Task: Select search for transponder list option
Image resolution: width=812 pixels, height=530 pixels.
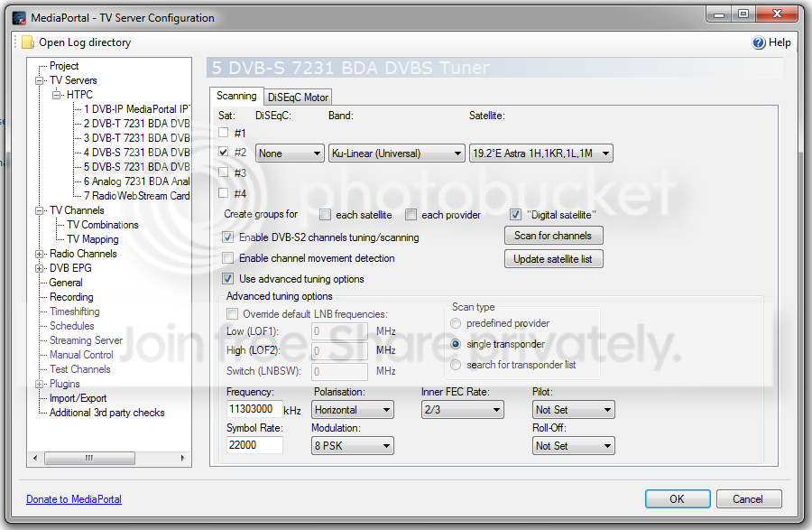Action: pyautogui.click(x=456, y=365)
